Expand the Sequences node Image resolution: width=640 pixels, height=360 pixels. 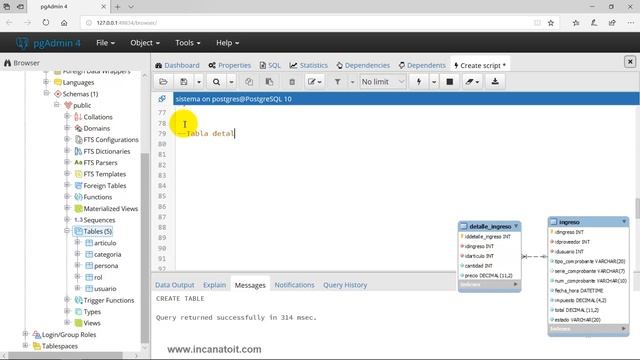[67, 219]
